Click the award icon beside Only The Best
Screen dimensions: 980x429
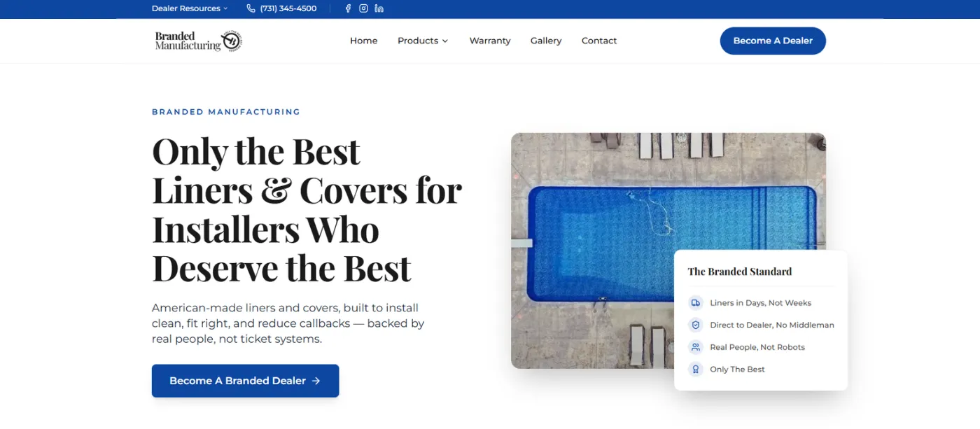pos(695,370)
